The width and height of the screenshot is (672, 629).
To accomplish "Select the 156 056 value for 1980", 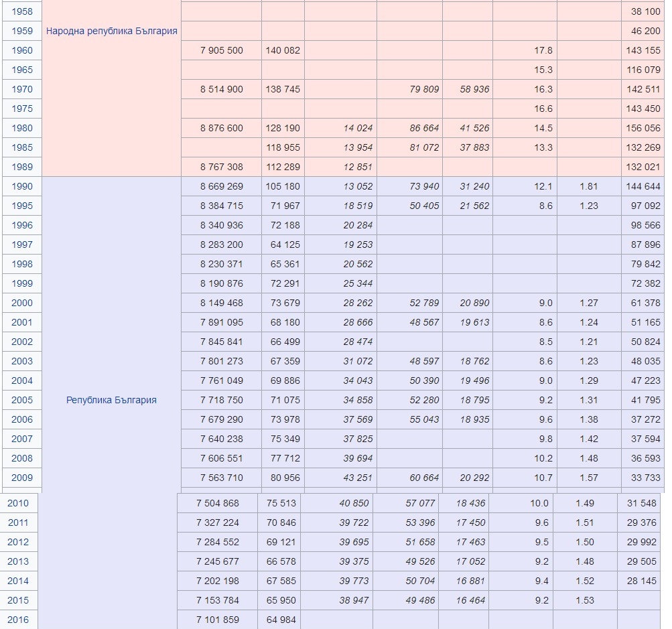I will (x=643, y=128).
